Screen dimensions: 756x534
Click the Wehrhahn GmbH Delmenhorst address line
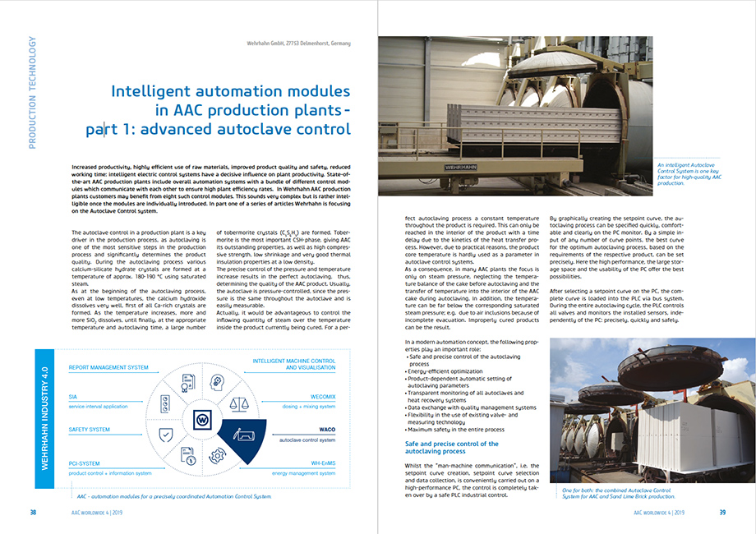click(x=298, y=43)
